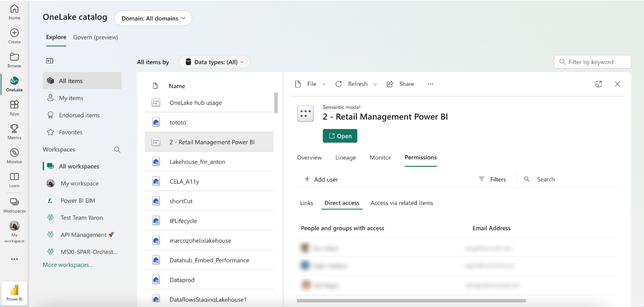Image resolution: width=644 pixels, height=307 pixels.
Task: Collapse the explorer pane icon
Action: point(50,61)
